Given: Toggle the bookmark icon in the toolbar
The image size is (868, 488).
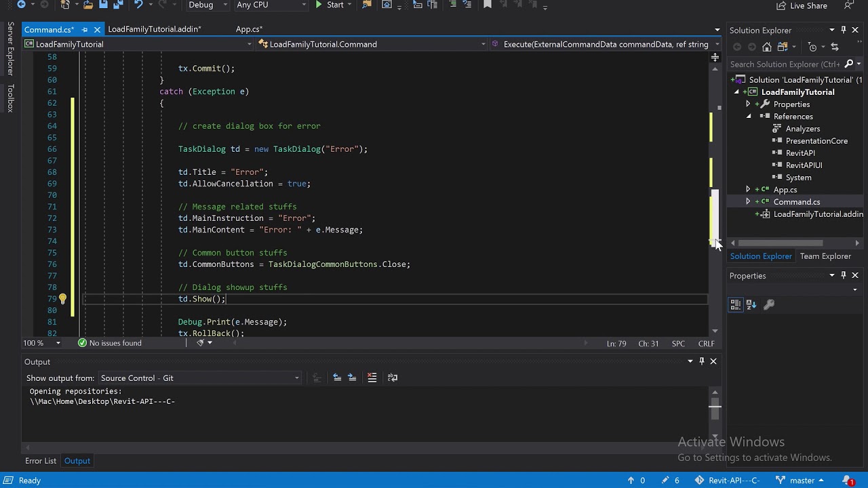Looking at the screenshot, I should click(x=487, y=5).
